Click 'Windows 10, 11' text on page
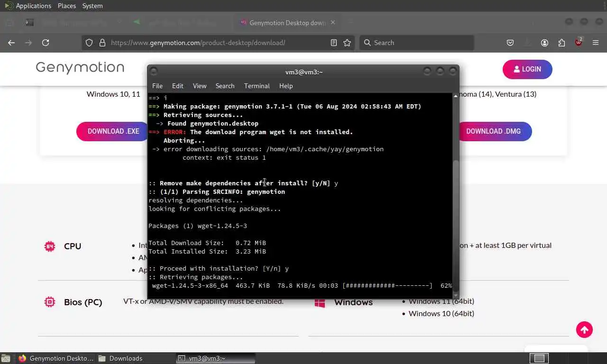The image size is (607, 364). point(113,94)
